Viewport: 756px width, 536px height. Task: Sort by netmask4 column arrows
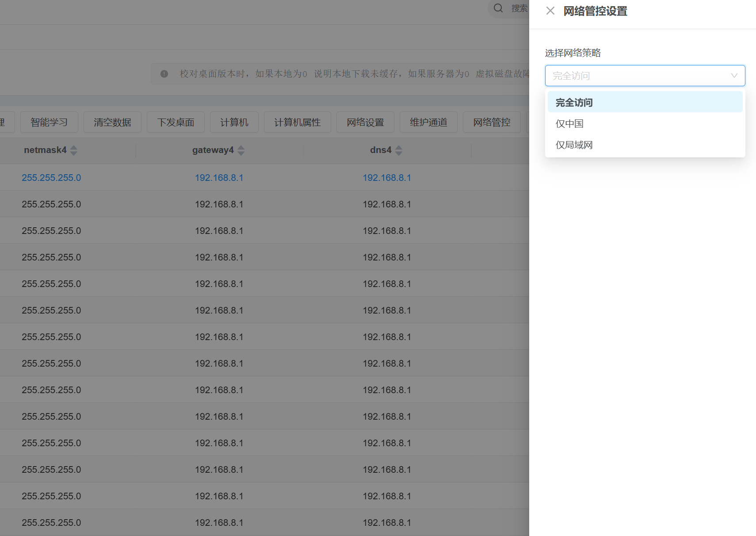[x=74, y=150]
